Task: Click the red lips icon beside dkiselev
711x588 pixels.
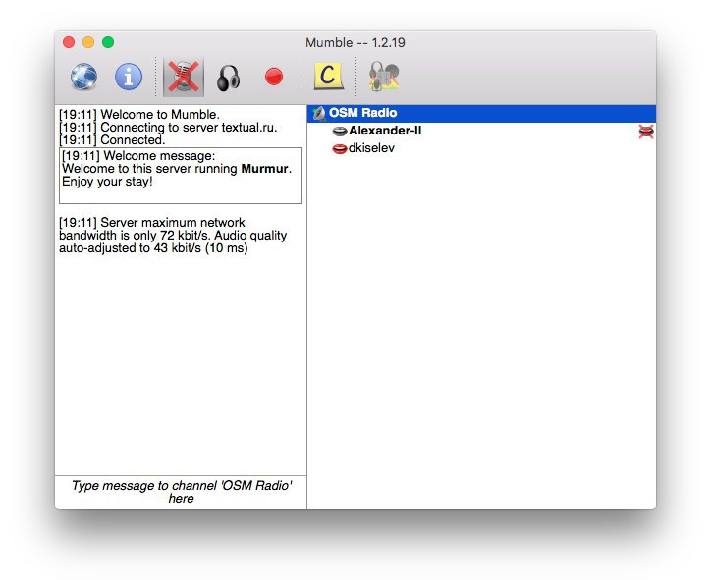Action: (x=340, y=148)
